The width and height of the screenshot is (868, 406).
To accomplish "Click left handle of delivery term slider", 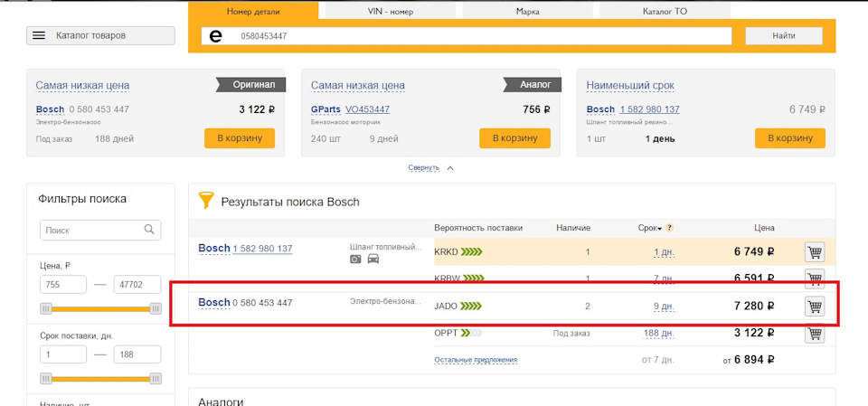I will click(45, 379).
